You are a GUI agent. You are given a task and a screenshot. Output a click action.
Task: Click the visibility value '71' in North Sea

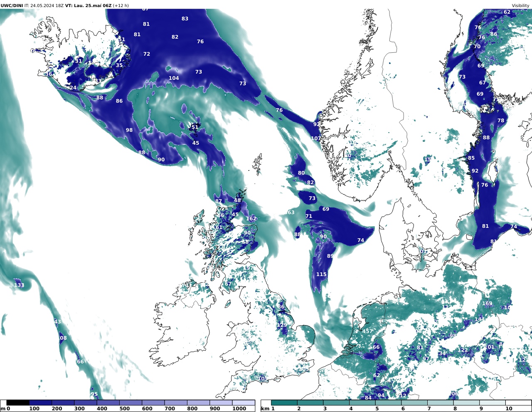click(309, 216)
